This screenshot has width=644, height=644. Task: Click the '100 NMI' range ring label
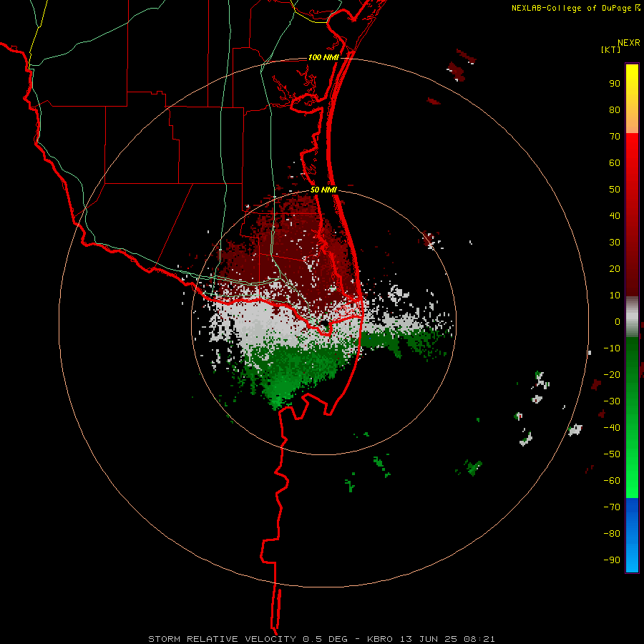pos(323,57)
